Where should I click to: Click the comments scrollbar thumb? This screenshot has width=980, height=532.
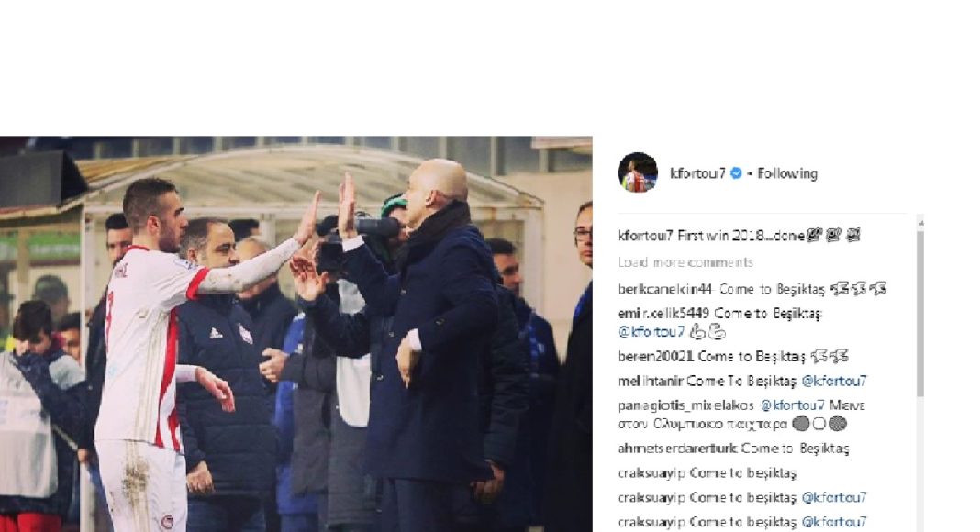[x=920, y=312]
